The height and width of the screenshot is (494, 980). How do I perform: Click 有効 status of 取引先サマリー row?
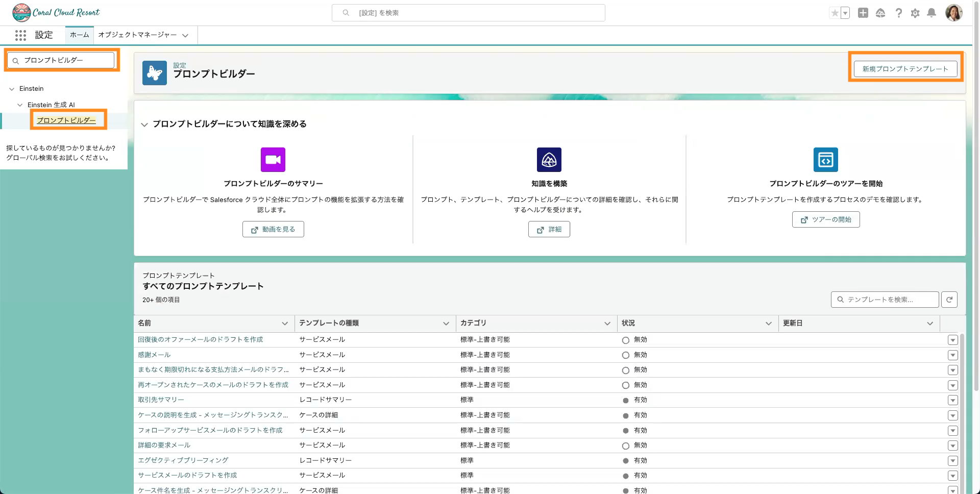point(640,400)
